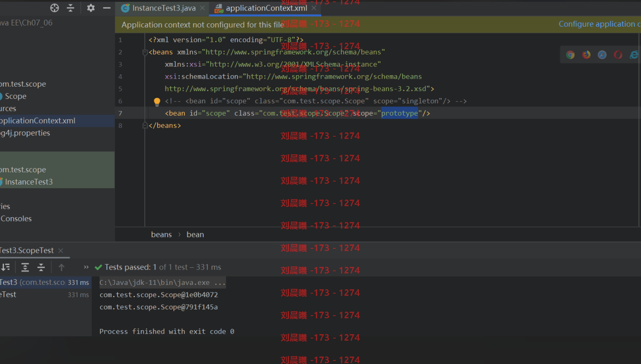Show more run toolbar options chevron
The width and height of the screenshot is (641, 364).
click(86, 267)
